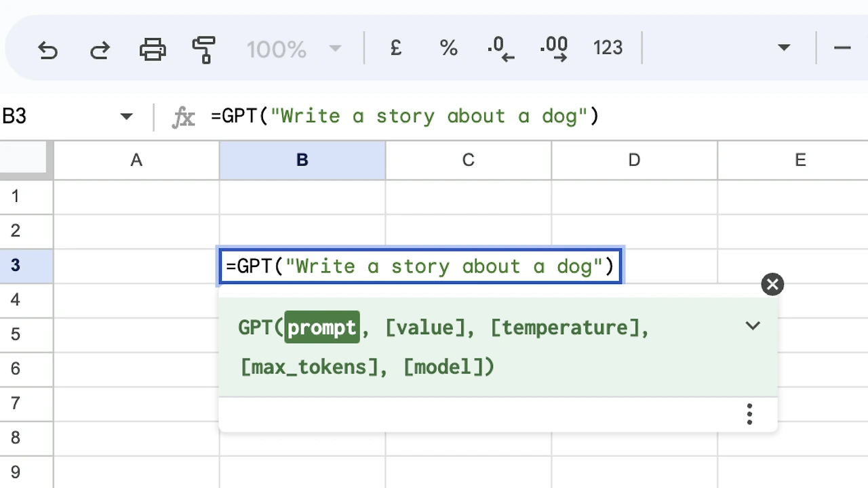Click cell A2

[x=136, y=231]
